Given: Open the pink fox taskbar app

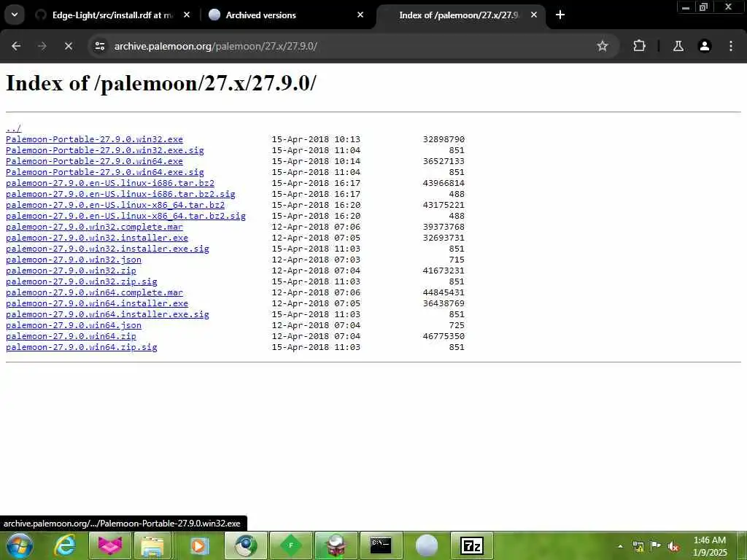Looking at the screenshot, I should tap(110, 545).
